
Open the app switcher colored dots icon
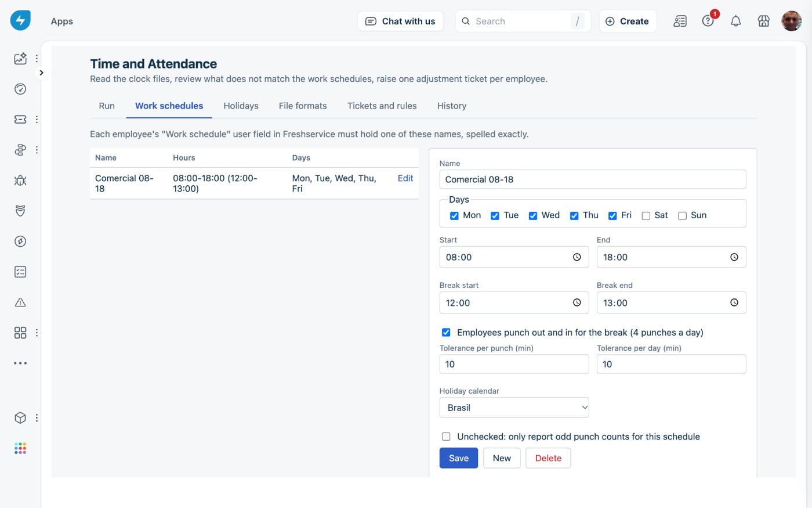click(x=20, y=448)
